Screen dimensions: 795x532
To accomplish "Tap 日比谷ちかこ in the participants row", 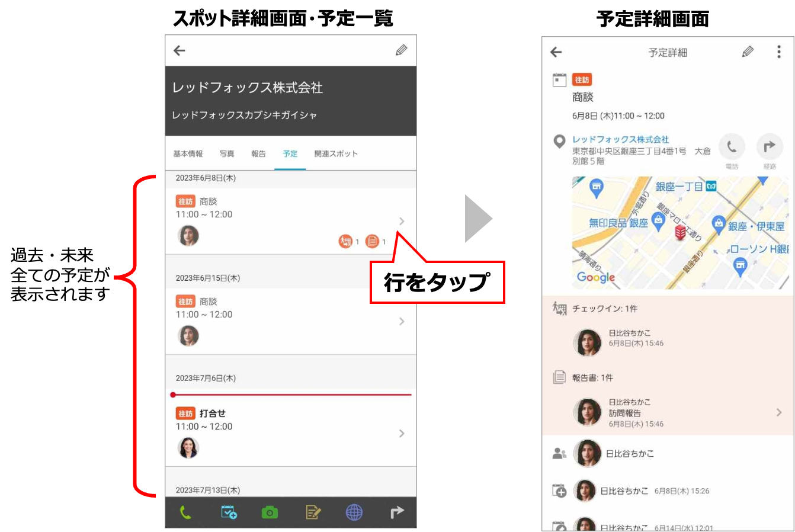I will (x=630, y=453).
